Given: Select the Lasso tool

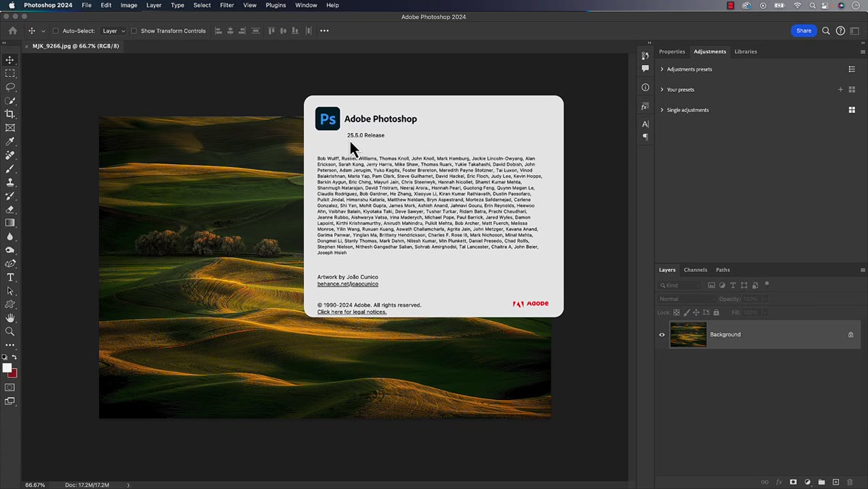Looking at the screenshot, I should 10,87.
